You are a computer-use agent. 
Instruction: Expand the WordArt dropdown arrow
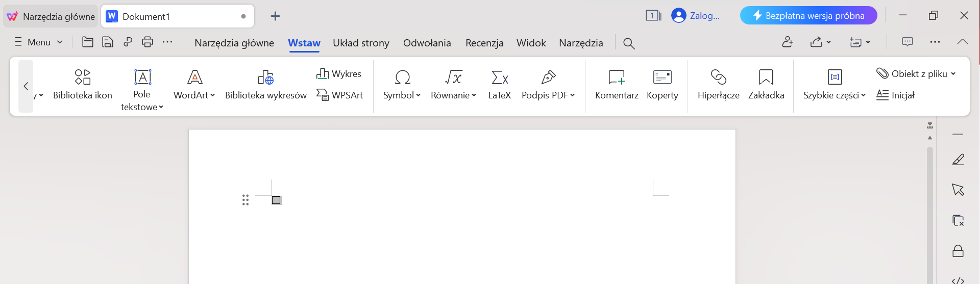click(213, 95)
